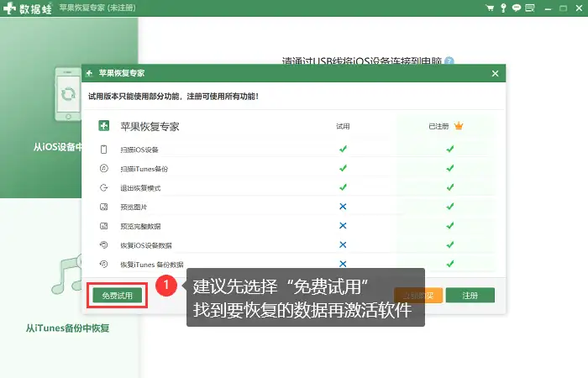Click the 预览图片 feature row label
The width and height of the screenshot is (588, 378).
[134, 207]
